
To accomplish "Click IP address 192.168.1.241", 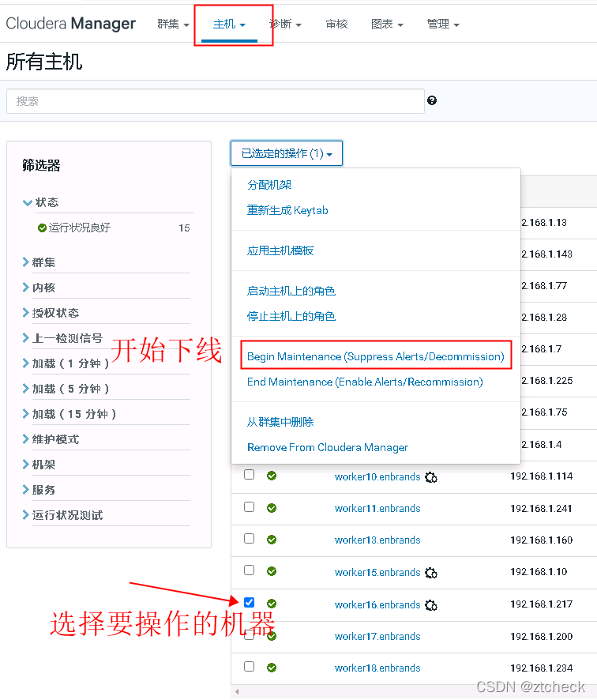I will point(541,509).
